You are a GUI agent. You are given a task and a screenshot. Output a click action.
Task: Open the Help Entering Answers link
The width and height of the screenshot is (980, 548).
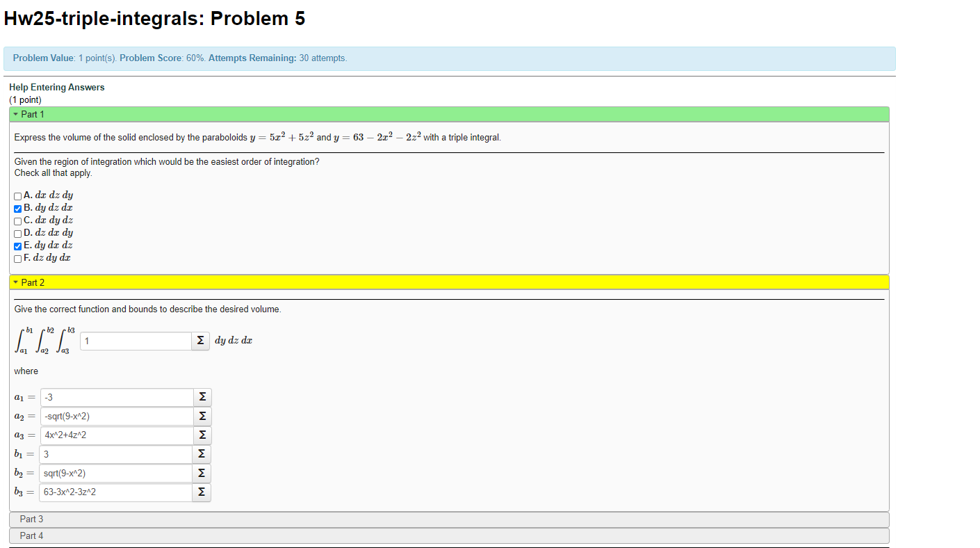[56, 87]
